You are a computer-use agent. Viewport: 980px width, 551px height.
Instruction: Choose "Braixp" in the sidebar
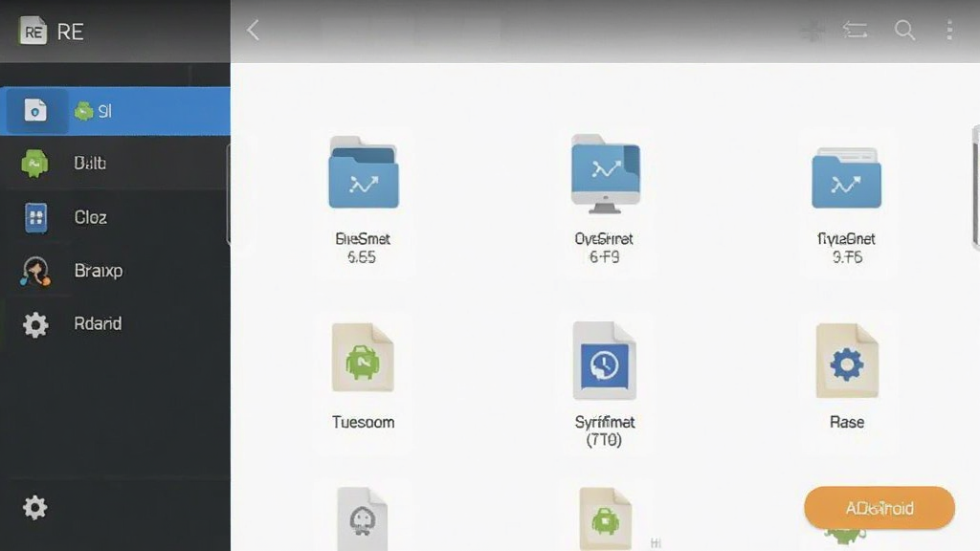tap(115, 271)
